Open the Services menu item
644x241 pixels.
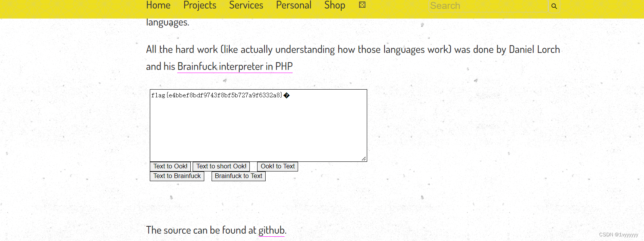coord(246,5)
